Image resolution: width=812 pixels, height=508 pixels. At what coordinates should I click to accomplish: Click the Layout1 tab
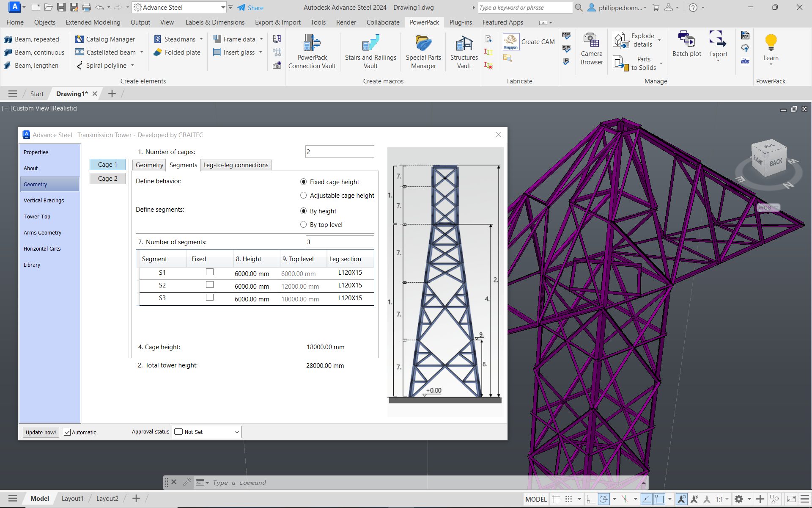click(72, 499)
